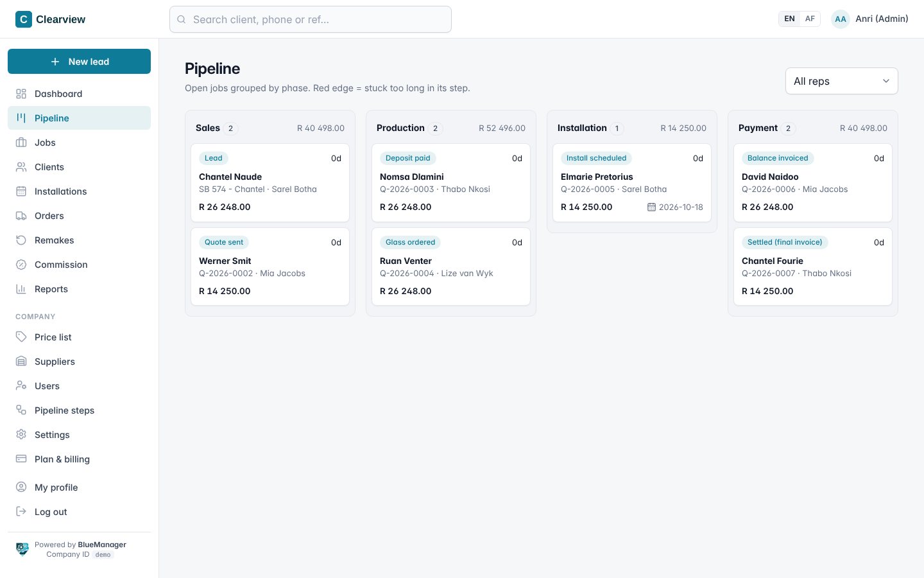Click the Orders truck icon
The height and width of the screenshot is (578, 924).
pyautogui.click(x=21, y=216)
